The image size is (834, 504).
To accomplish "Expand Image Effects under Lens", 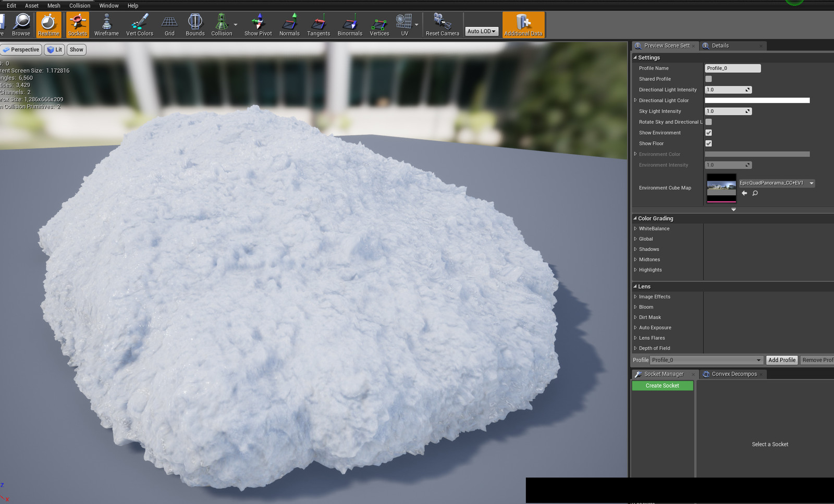I will [635, 297].
